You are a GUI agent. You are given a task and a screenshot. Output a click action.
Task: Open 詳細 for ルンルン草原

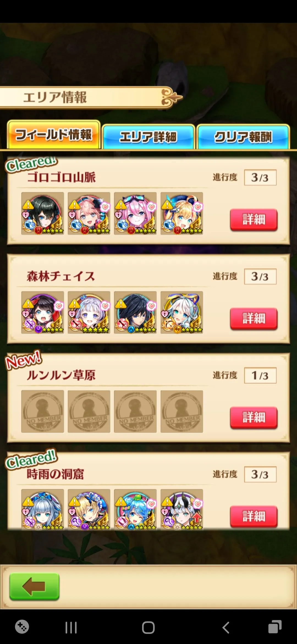(254, 417)
